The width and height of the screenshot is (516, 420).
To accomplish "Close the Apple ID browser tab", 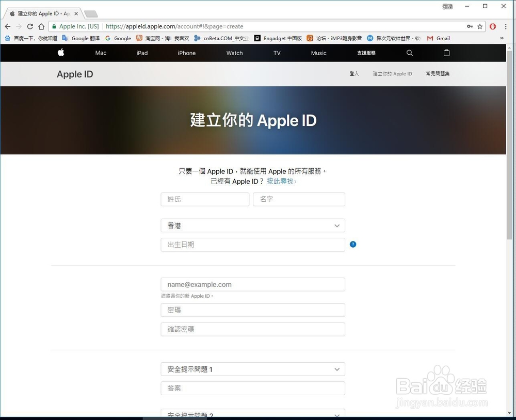I will (76, 13).
